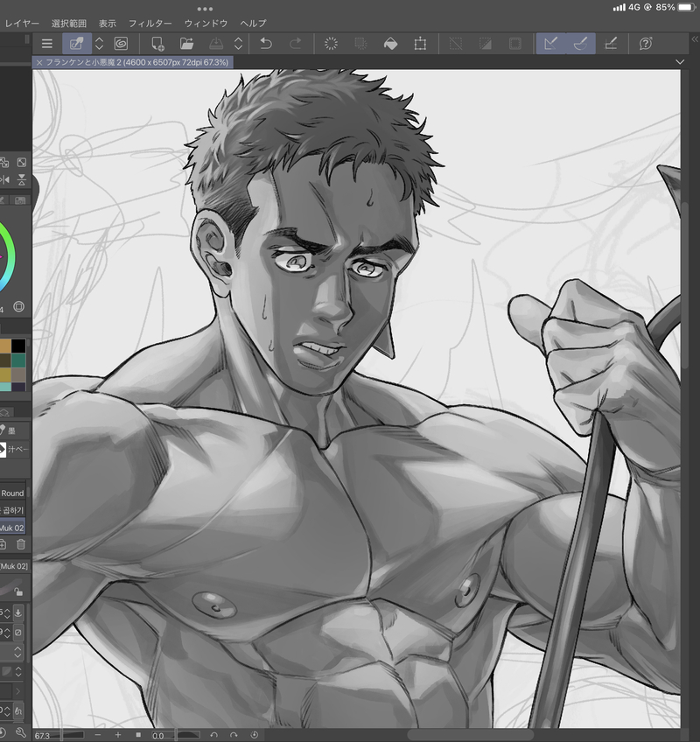700x742 pixels.
Task: Rotate canvas left in bottom bar
Action: 213,735
